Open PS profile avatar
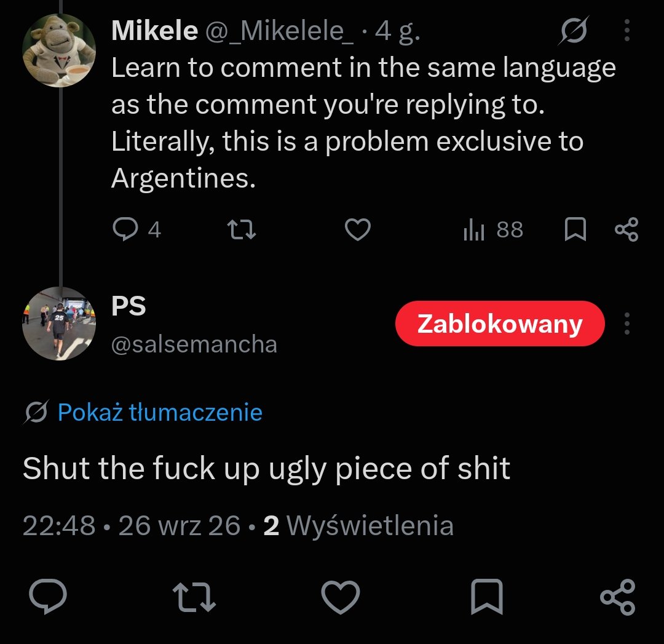Screen dimensions: 664x644 click(59, 324)
